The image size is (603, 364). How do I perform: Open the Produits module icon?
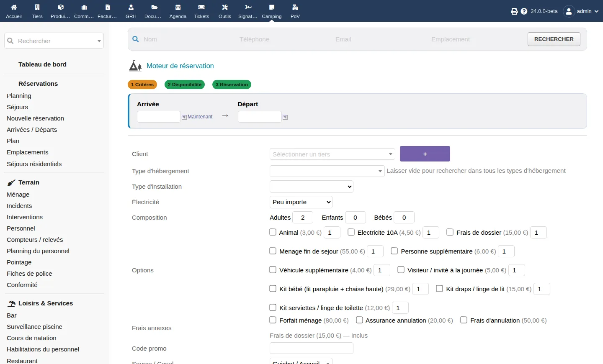tap(61, 7)
